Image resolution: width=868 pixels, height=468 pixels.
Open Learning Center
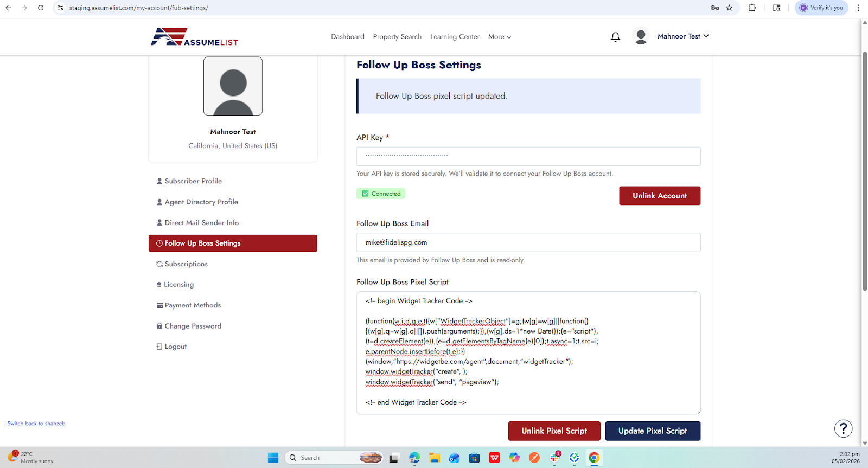pos(455,37)
